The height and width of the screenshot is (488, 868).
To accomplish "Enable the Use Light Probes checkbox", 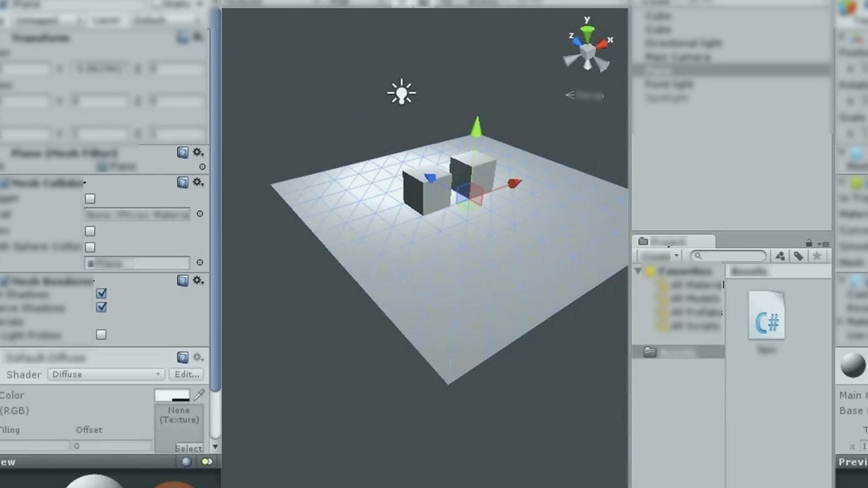I will [x=101, y=334].
